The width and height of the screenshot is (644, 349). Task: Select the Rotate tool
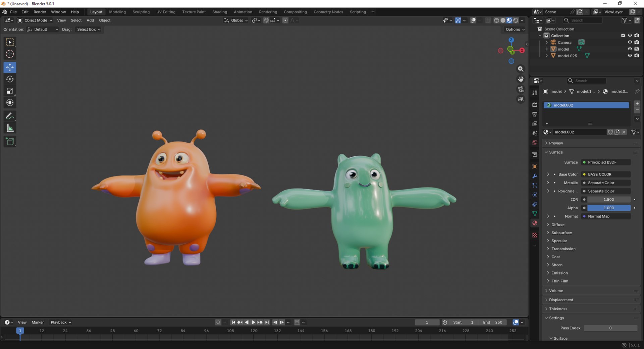[10, 79]
